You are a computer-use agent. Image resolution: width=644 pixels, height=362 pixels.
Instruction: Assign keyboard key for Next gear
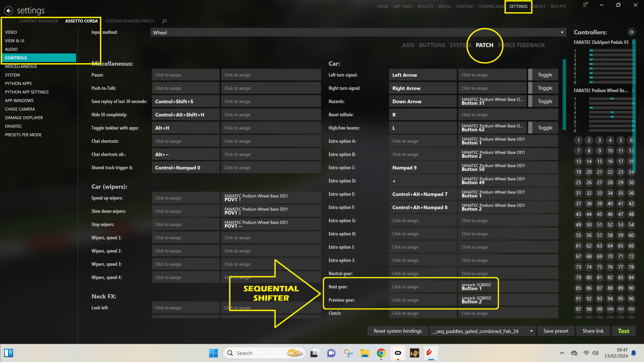(423, 287)
